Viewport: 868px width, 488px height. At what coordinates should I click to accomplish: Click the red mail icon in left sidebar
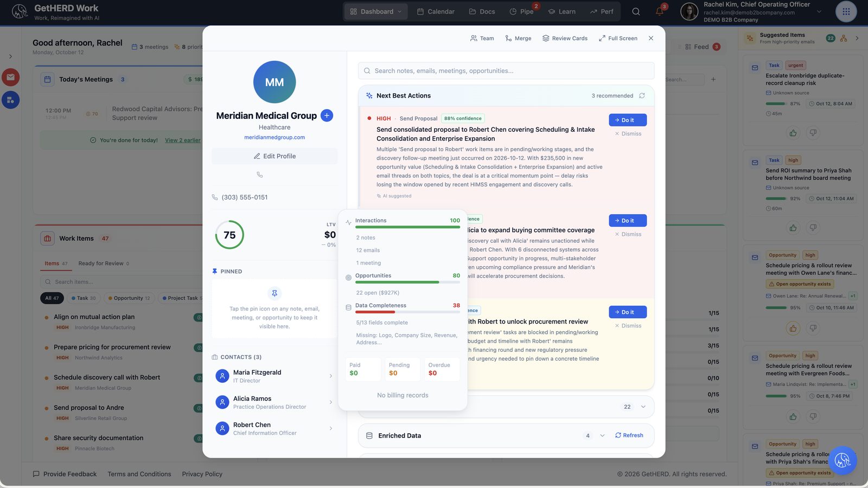[x=10, y=77]
